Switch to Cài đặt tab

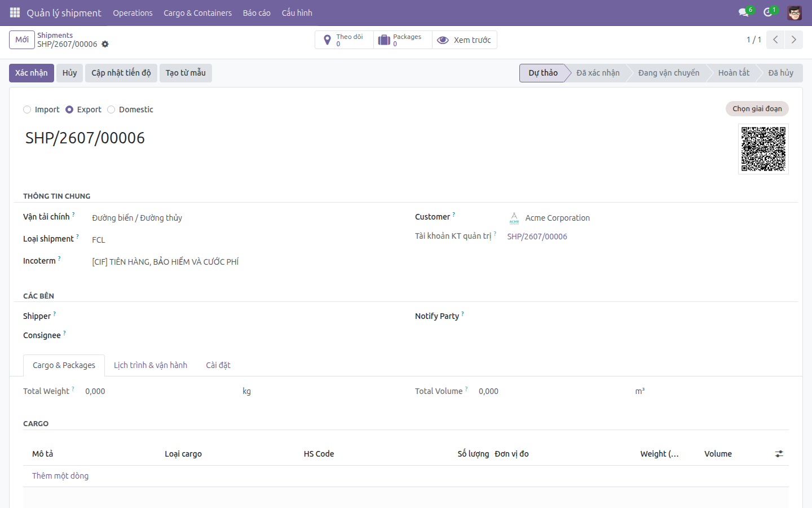click(218, 365)
